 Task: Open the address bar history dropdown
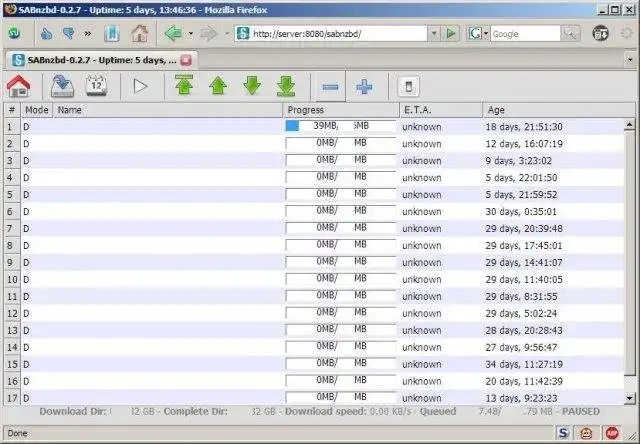[434, 34]
